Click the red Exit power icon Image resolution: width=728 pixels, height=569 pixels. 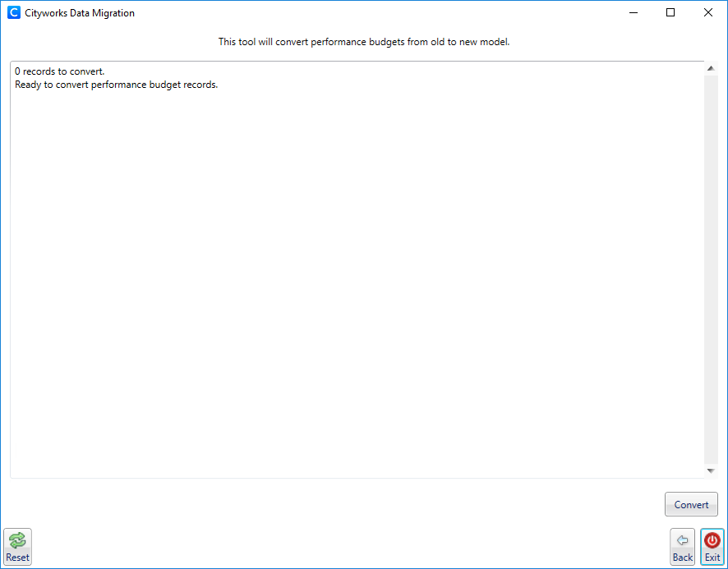tap(712, 540)
